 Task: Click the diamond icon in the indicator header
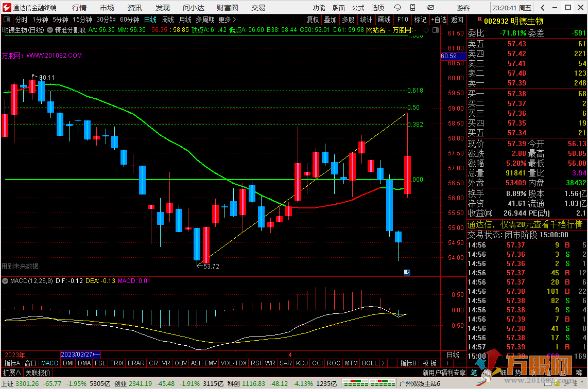coord(426,30)
